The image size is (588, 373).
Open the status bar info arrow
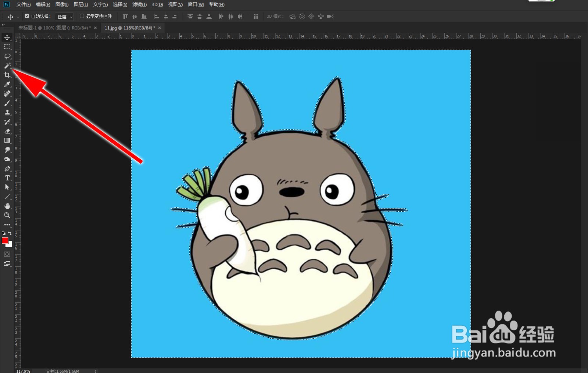tap(96, 371)
